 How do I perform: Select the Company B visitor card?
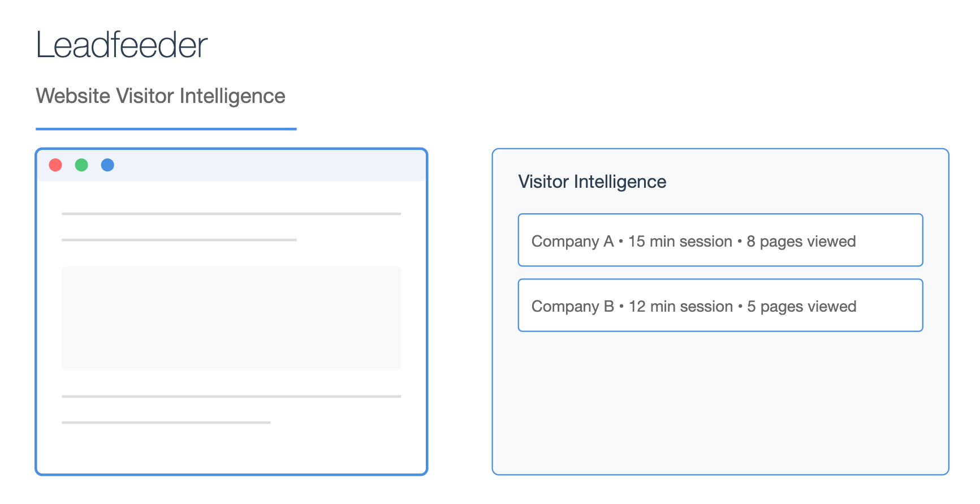(x=720, y=305)
